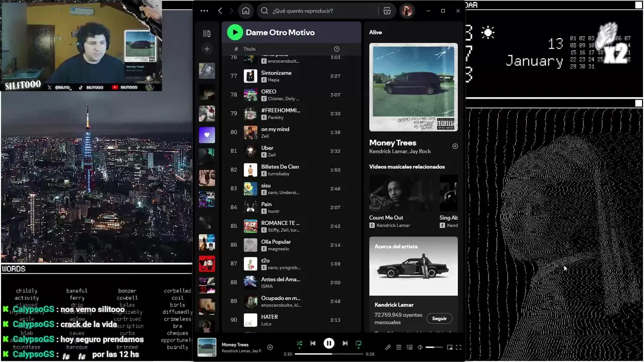The image size is (644, 362).
Task: Click the search magnifier icon
Action: [x=265, y=11]
